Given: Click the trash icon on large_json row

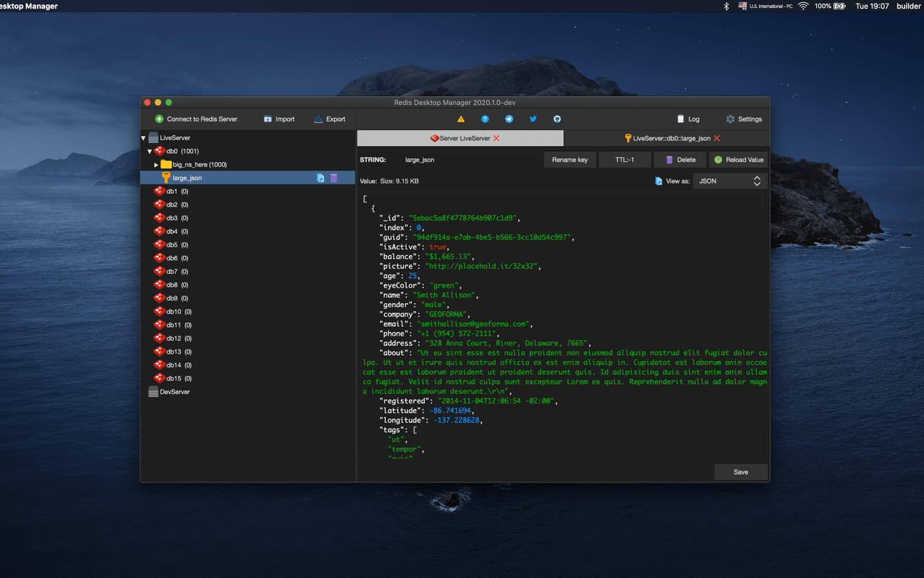Looking at the screenshot, I should coord(334,178).
